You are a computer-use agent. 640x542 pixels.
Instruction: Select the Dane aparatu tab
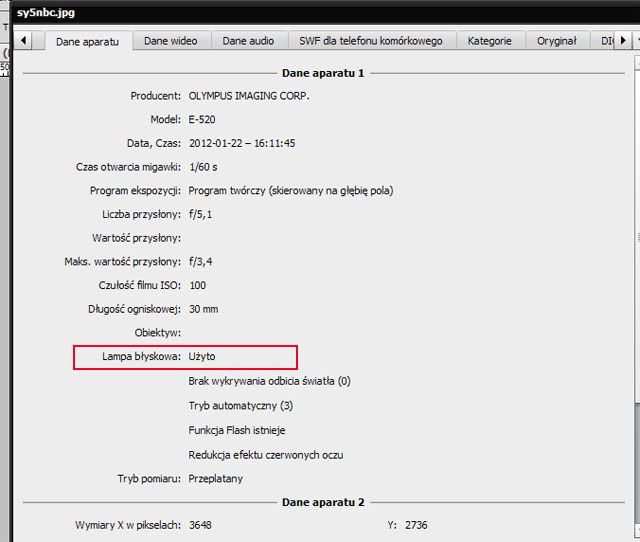click(x=88, y=42)
